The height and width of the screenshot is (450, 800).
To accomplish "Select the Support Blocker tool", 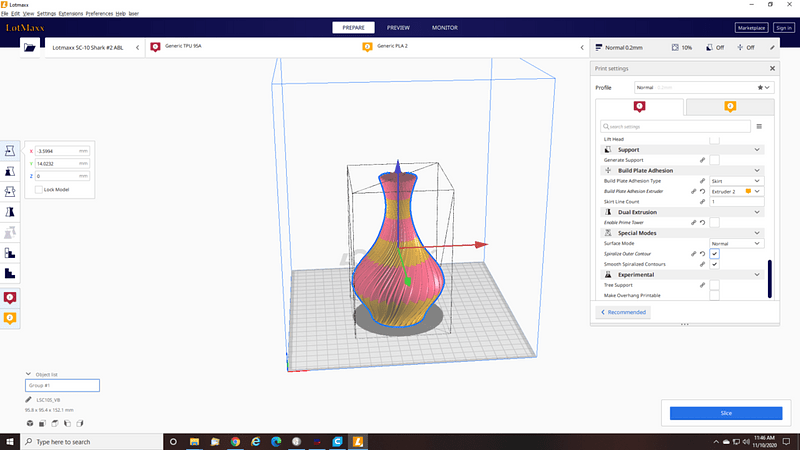I will 10,253.
